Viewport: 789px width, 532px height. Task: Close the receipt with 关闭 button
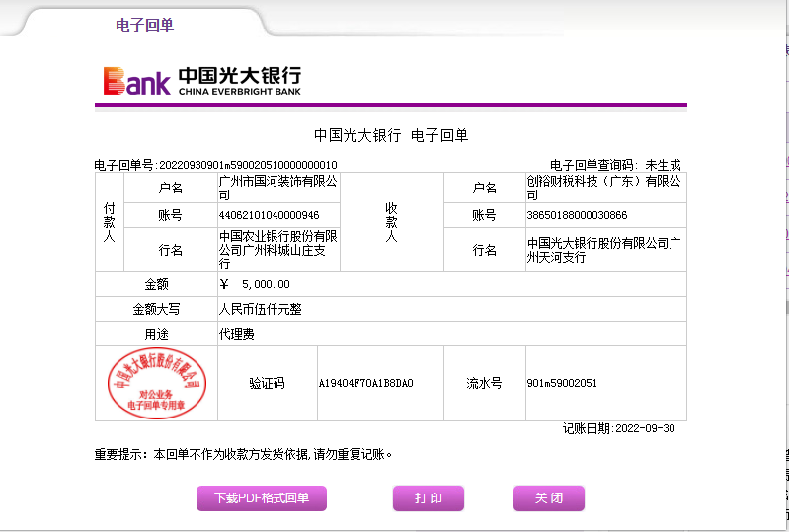[x=549, y=498]
